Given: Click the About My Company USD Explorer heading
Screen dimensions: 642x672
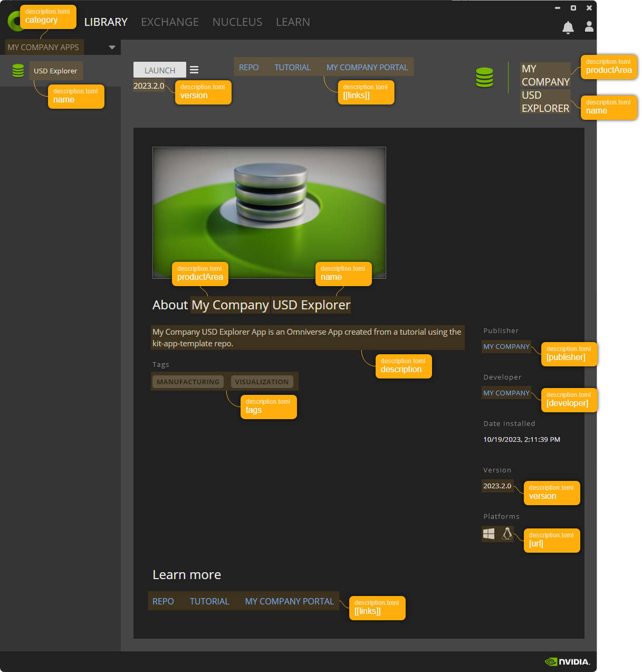Looking at the screenshot, I should pos(251,305).
